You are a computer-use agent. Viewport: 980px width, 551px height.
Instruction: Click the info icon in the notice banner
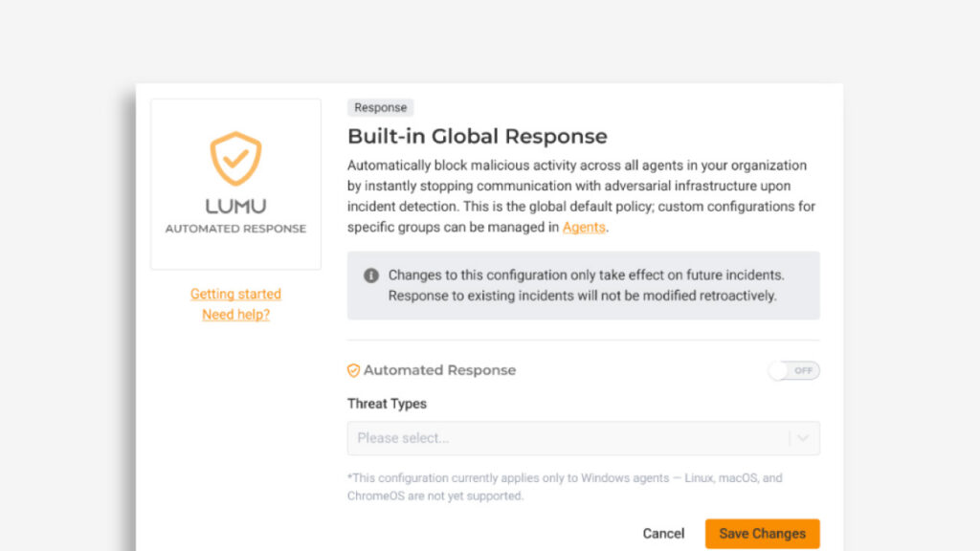pos(371,275)
